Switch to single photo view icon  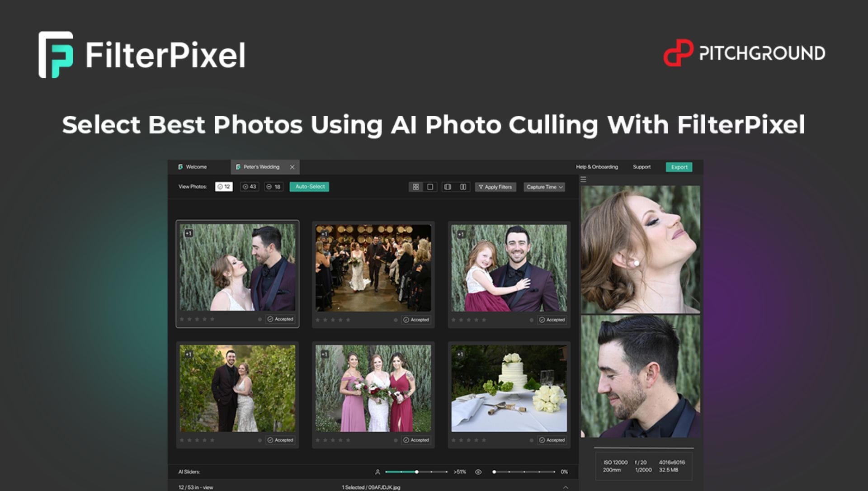[x=430, y=187]
